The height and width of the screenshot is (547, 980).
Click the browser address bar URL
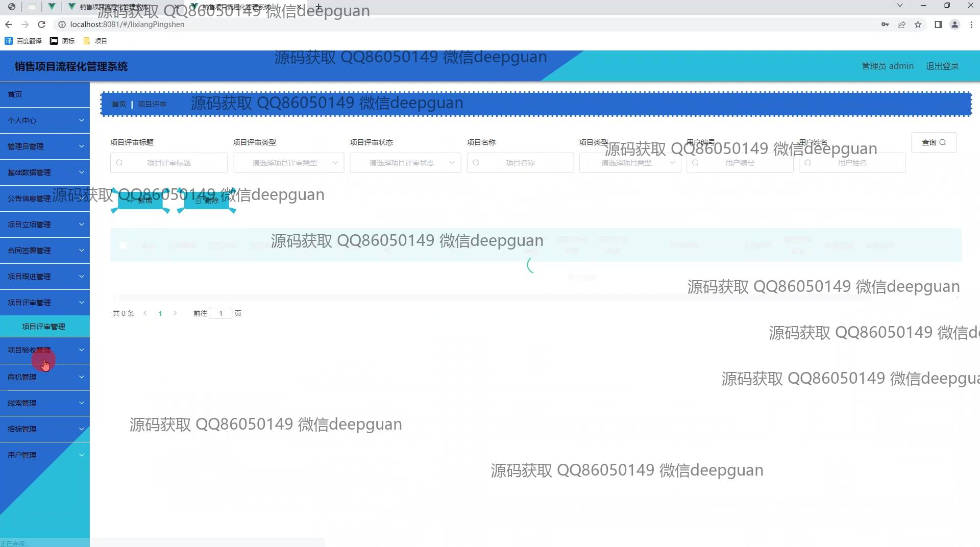127,24
